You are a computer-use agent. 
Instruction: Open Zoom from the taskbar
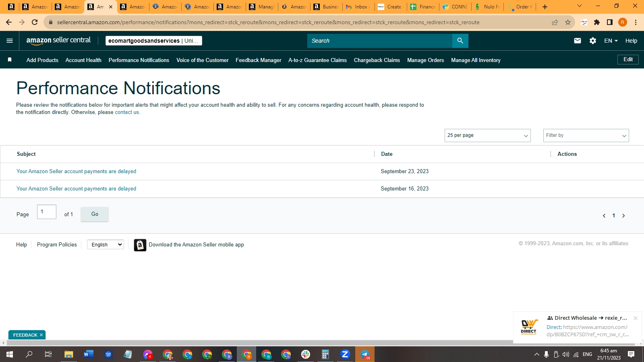tap(345, 354)
